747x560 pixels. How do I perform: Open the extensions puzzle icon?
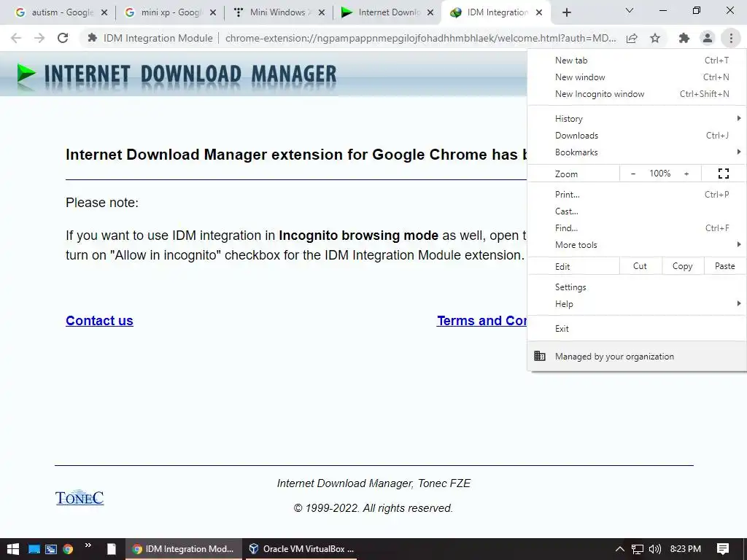pyautogui.click(x=684, y=38)
